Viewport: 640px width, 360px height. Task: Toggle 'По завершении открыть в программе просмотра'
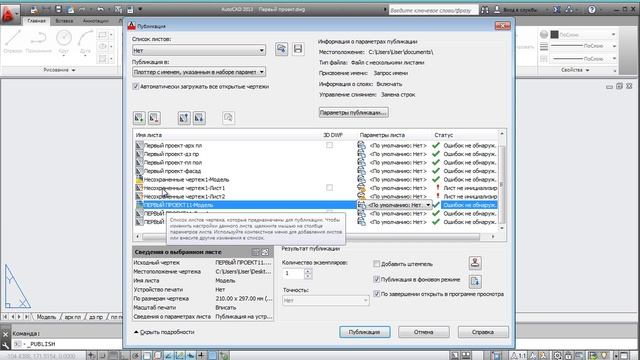tap(376, 294)
